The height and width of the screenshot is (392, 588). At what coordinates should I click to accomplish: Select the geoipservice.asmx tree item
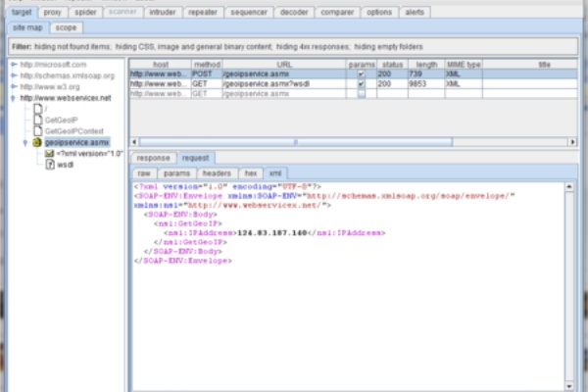pos(77,142)
